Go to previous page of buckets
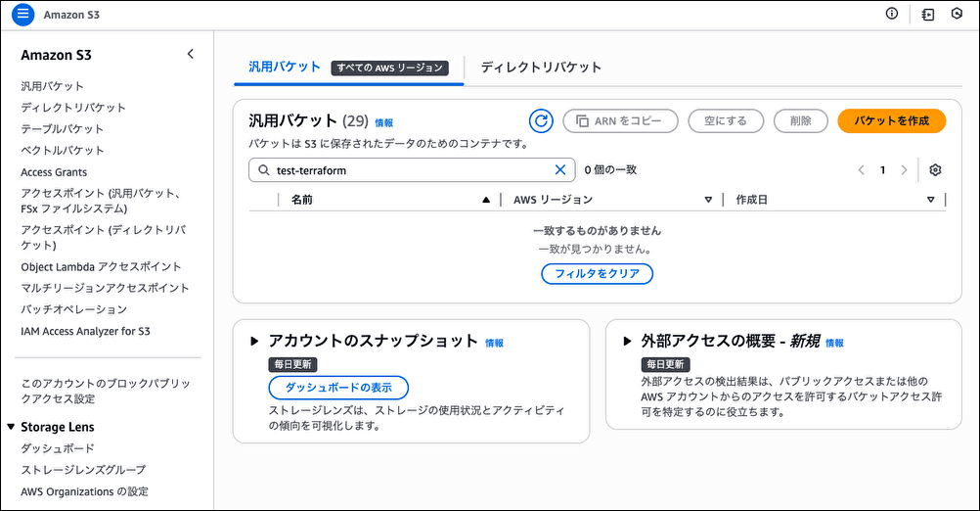980x511 pixels. pyautogui.click(x=862, y=170)
